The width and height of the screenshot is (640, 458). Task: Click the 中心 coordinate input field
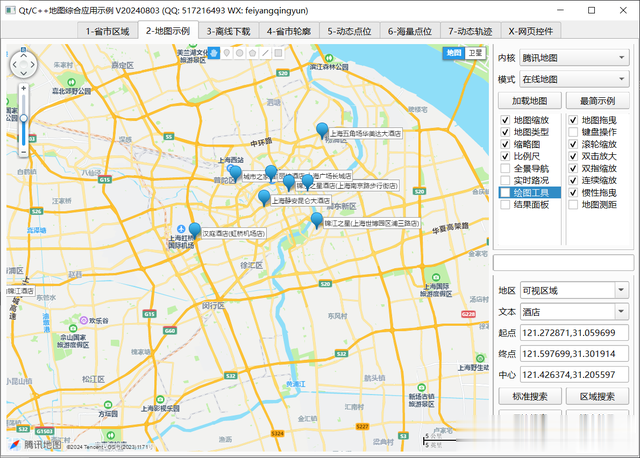[574, 375]
